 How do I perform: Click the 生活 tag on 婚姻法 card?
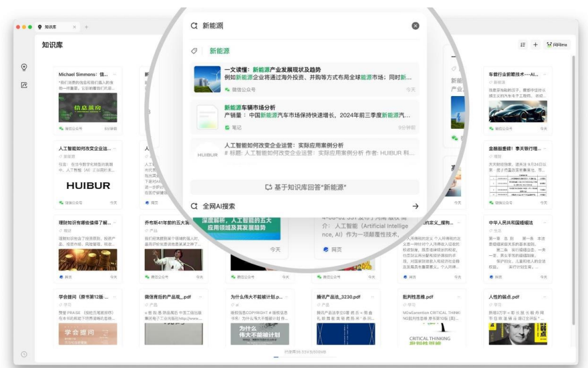pyautogui.click(x=495, y=230)
